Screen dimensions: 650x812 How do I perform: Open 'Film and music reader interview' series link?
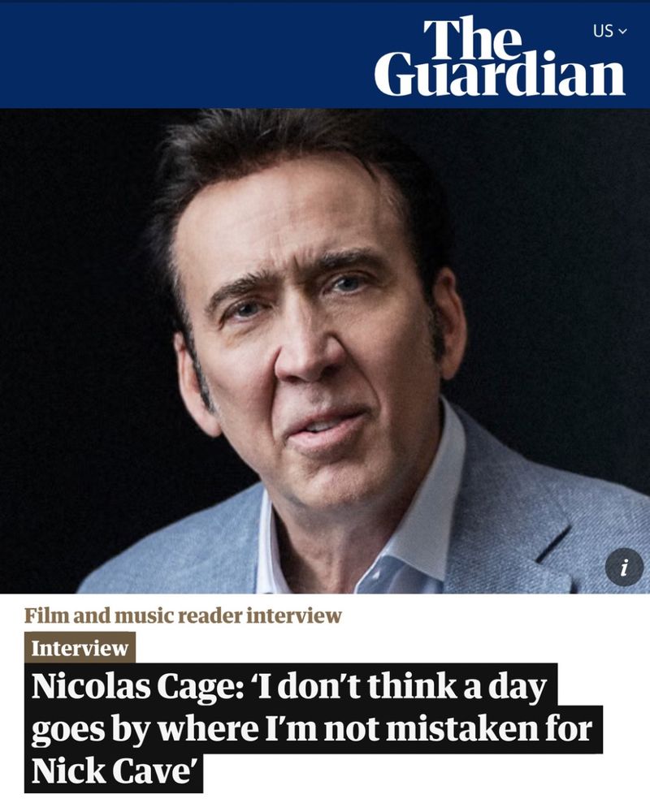183,615
